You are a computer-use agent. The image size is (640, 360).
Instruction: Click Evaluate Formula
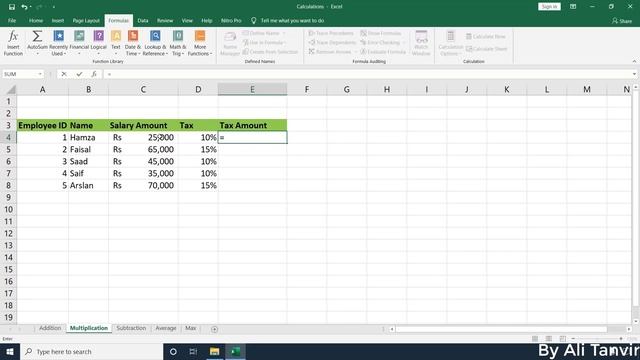383,52
